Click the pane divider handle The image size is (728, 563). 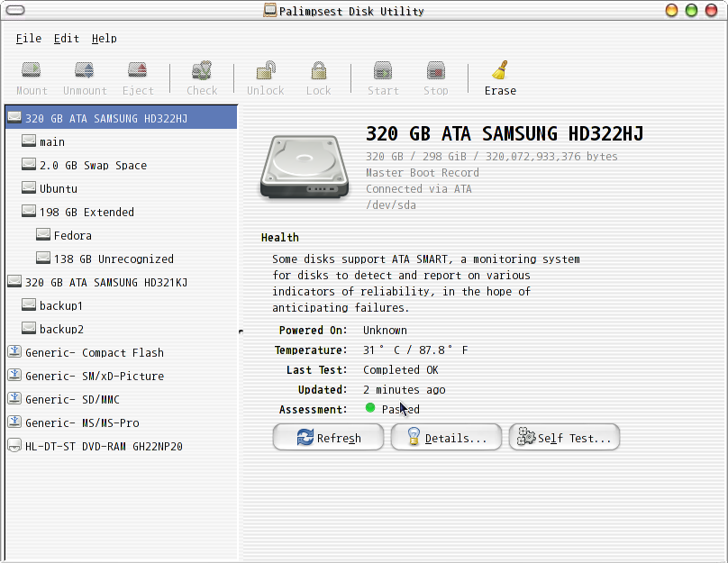point(241,331)
